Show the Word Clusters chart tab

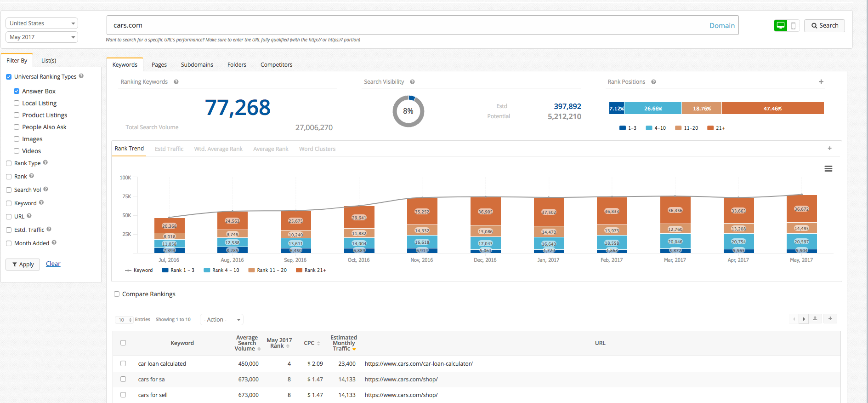click(x=317, y=149)
